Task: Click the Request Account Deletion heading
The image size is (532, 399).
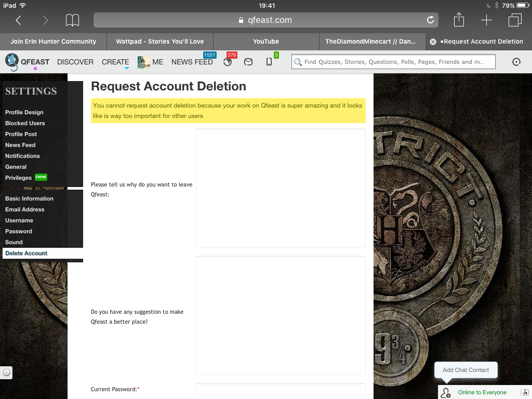Action: (x=169, y=86)
